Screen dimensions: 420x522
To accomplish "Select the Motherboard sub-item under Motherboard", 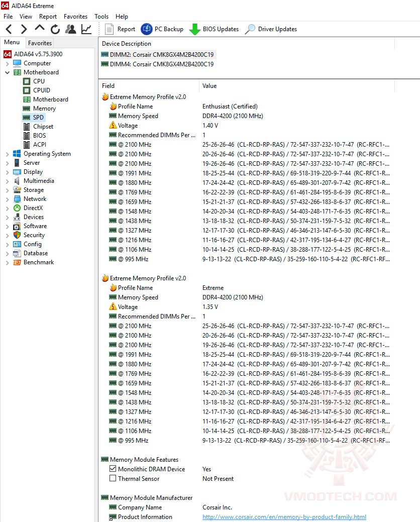I will pos(51,99).
